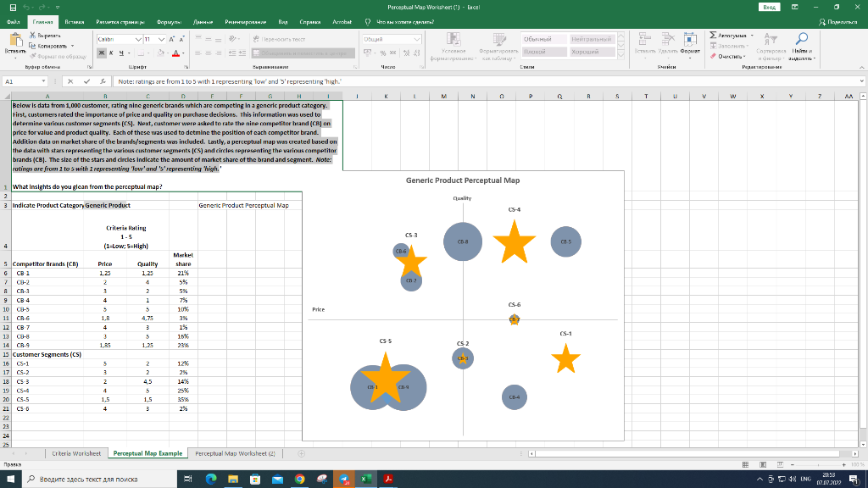868x488 pixels.
Task: Click the Поделиться share button
Action: tap(838, 22)
